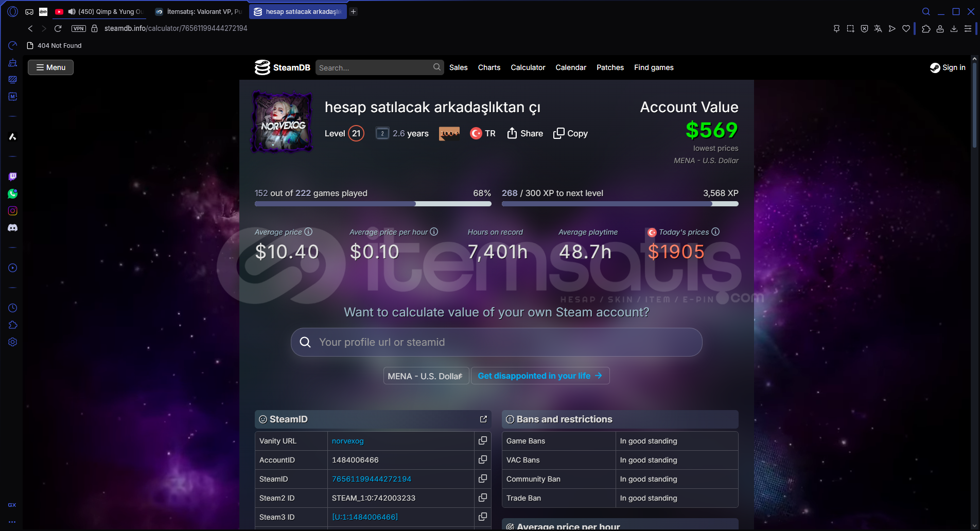Click the pin icon in address bar

[x=836, y=28]
